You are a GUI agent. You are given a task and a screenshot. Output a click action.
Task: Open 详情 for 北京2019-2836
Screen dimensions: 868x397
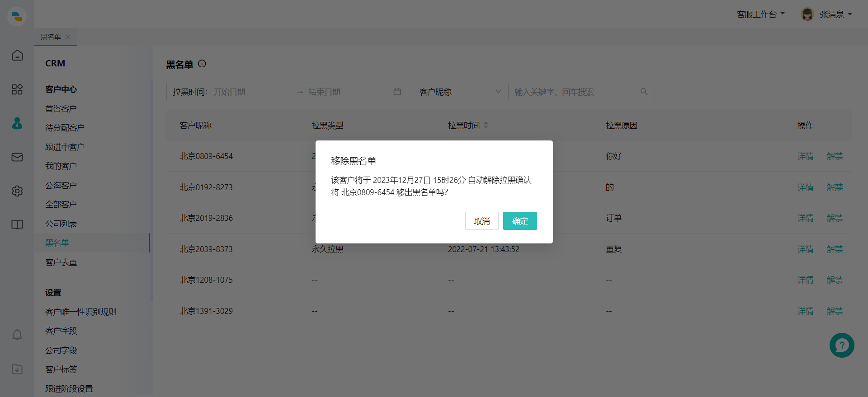(805, 218)
